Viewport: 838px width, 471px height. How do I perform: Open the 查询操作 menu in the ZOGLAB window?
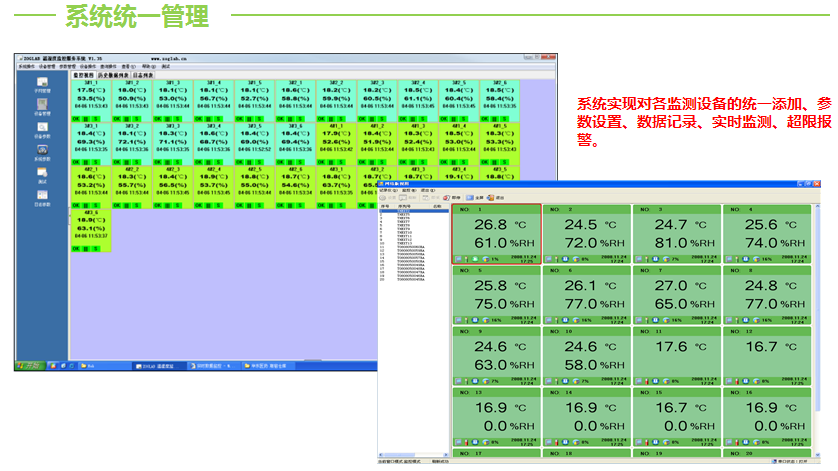(x=108, y=66)
